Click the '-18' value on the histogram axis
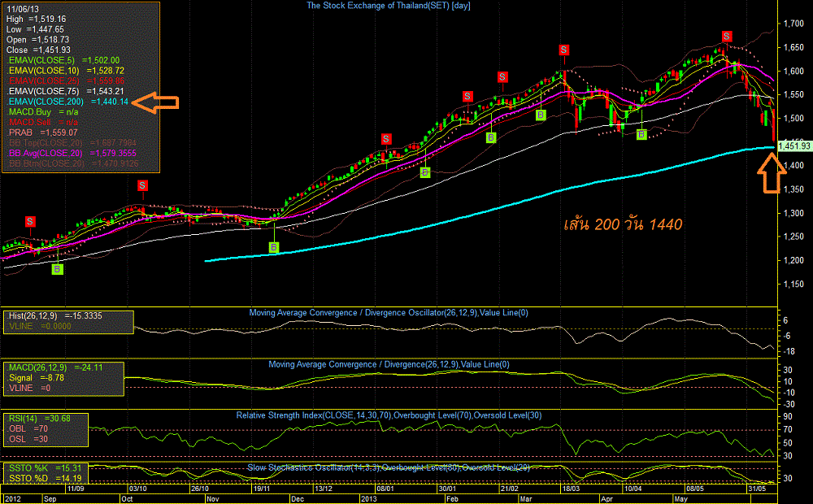 tap(789, 351)
